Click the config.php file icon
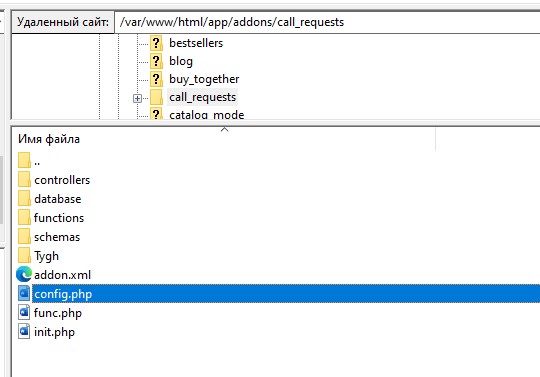This screenshot has width=540, height=377. pyautogui.click(x=24, y=294)
